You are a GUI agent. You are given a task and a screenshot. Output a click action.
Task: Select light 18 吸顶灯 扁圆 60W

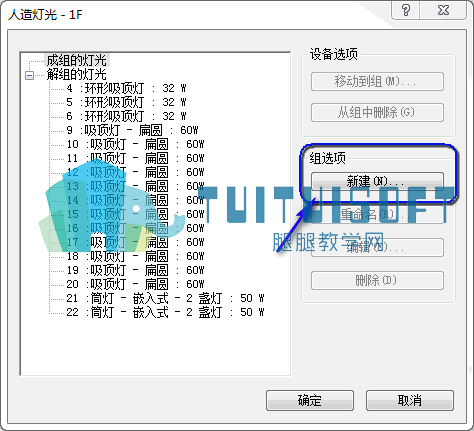(x=135, y=256)
